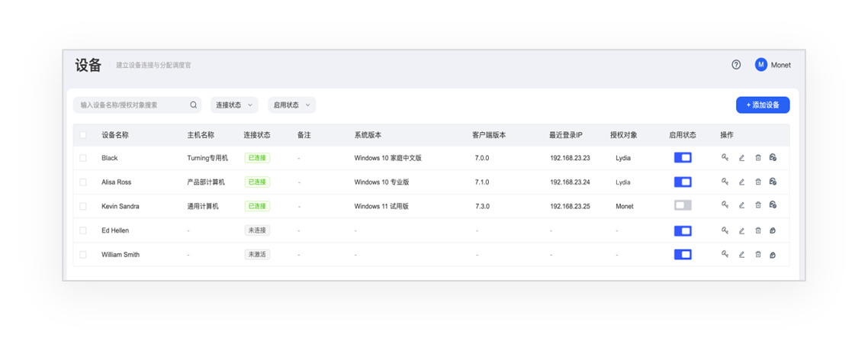The height and width of the screenshot is (351, 868).
Task: Click the key icon for William Smith
Action: pos(725,255)
